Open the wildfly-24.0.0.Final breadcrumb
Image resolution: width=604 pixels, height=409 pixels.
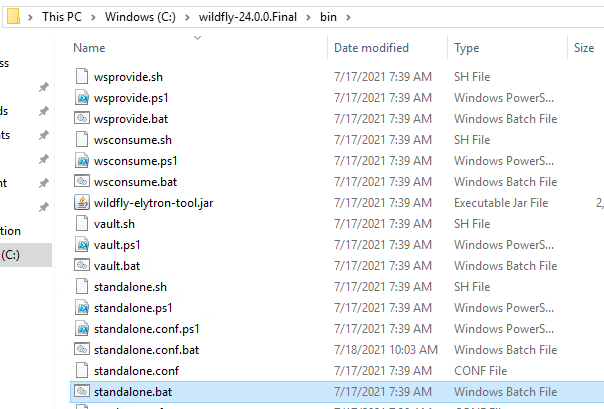[x=248, y=17]
